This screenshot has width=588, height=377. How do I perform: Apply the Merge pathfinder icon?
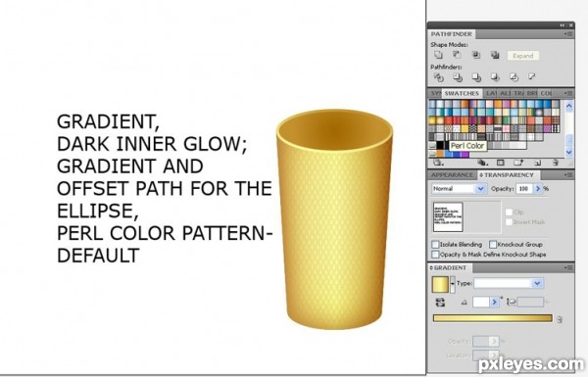pyautogui.click(x=476, y=77)
